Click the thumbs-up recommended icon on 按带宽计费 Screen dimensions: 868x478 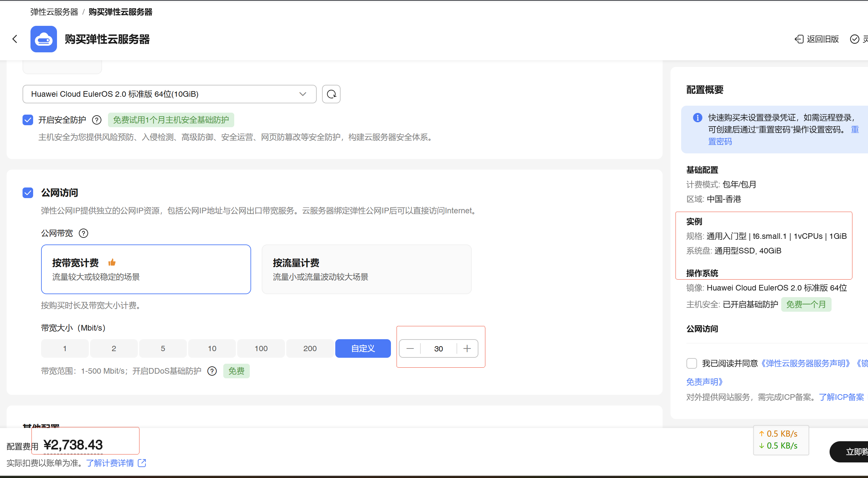coord(112,262)
